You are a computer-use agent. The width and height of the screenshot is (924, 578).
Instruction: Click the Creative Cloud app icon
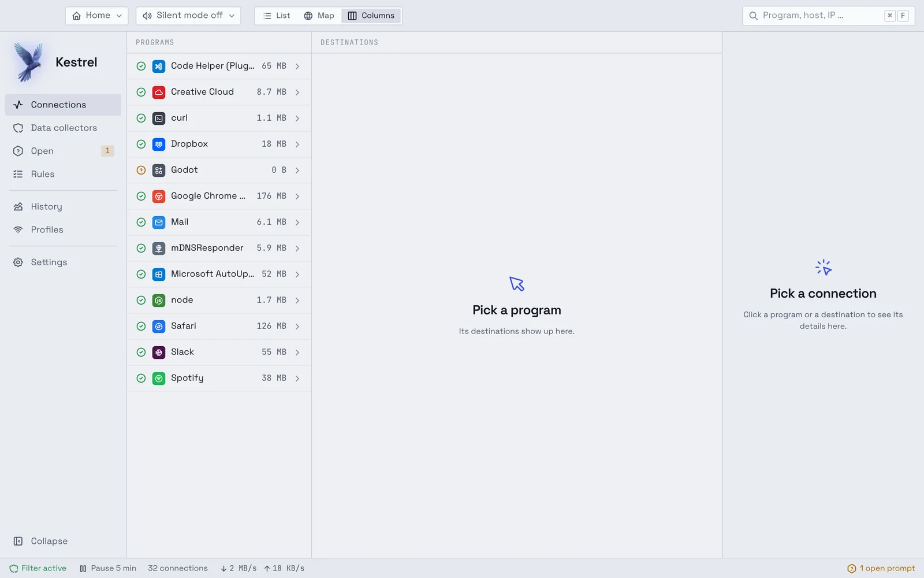pos(159,92)
